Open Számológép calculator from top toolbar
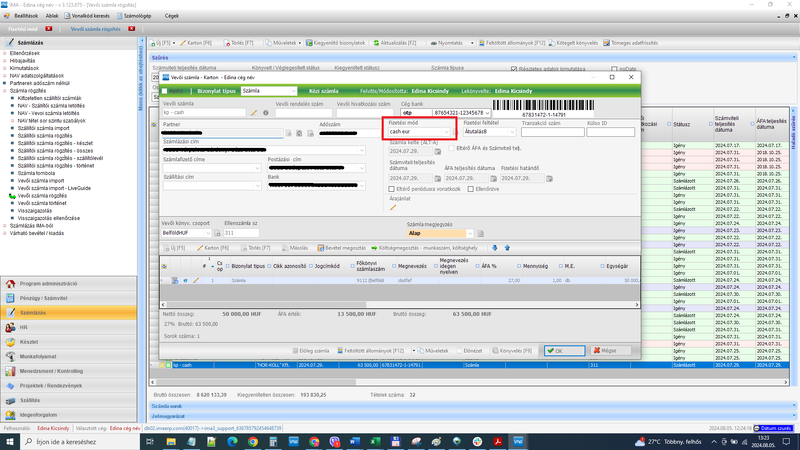800x450 pixels. pyautogui.click(x=133, y=16)
